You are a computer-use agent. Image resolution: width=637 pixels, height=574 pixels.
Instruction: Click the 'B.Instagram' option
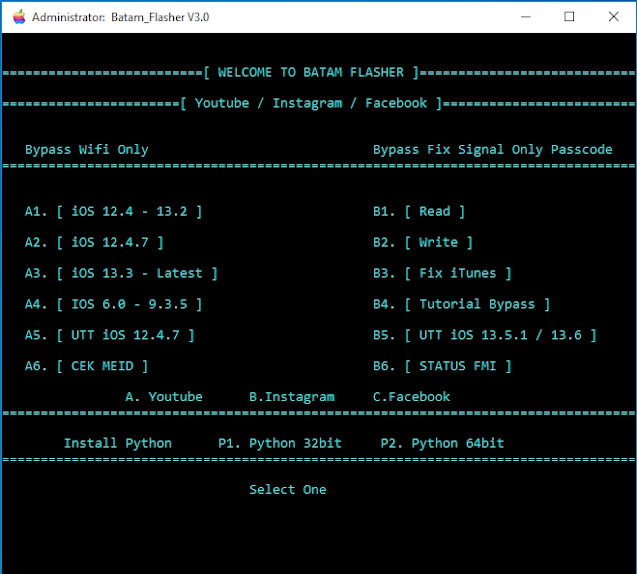292,397
